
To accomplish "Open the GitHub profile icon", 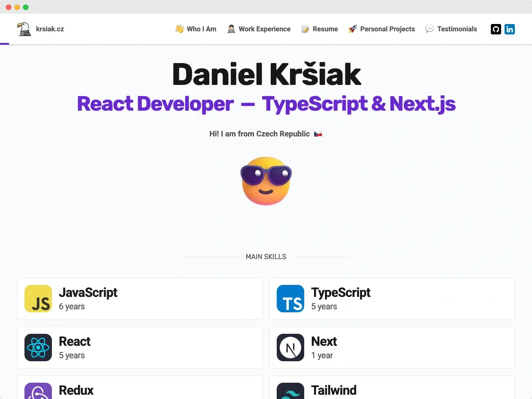I will (496, 29).
